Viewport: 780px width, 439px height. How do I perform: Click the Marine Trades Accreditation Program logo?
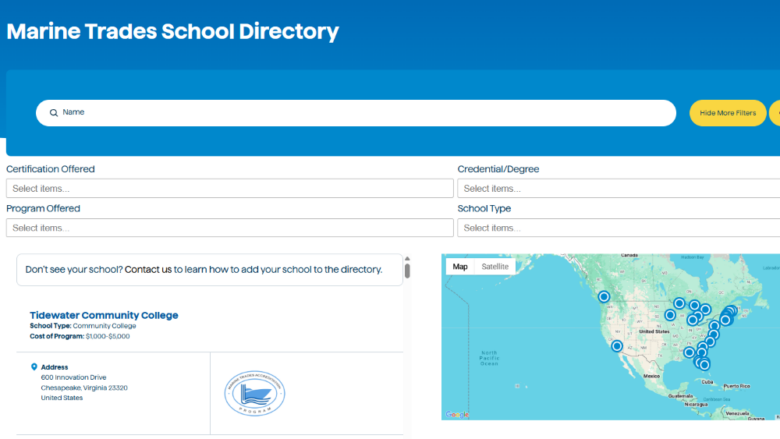tap(254, 393)
